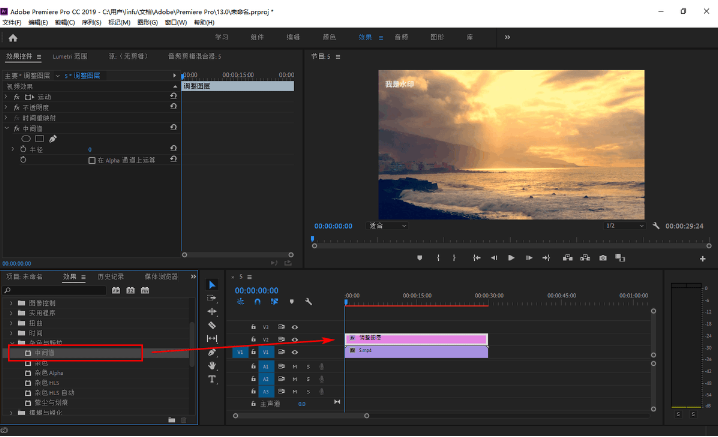The width and height of the screenshot is (718, 437).
Task: Open the playback resolution 1/2 dropdown
Action: tap(624, 226)
